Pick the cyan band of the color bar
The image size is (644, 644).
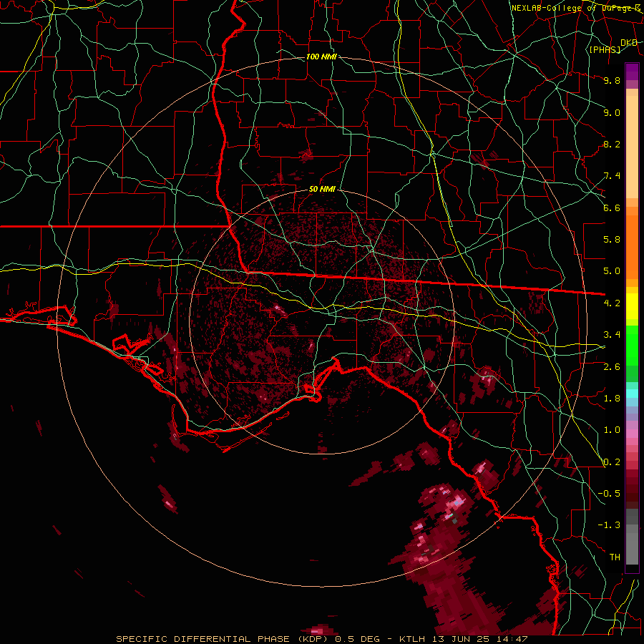pyautogui.click(x=632, y=393)
